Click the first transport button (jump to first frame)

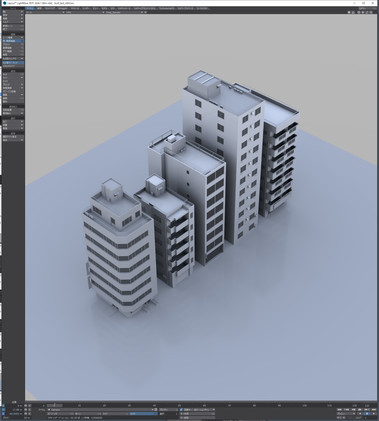[x=340, y=409]
